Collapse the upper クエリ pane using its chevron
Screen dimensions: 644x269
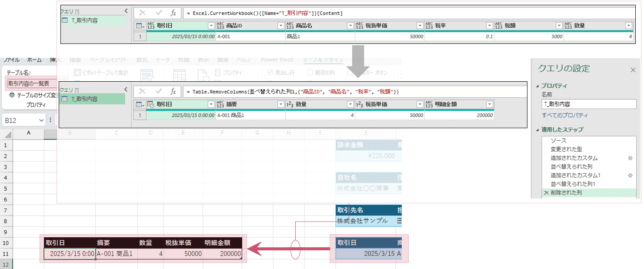(x=126, y=11)
